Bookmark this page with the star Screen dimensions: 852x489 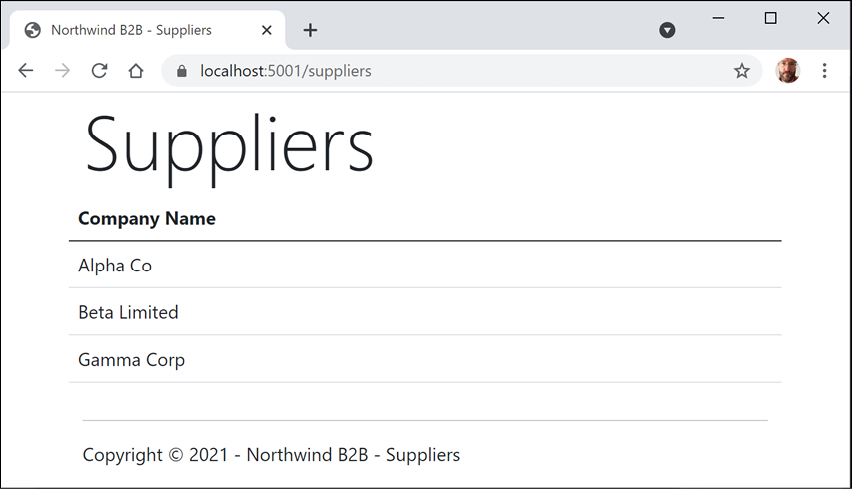[x=741, y=71]
